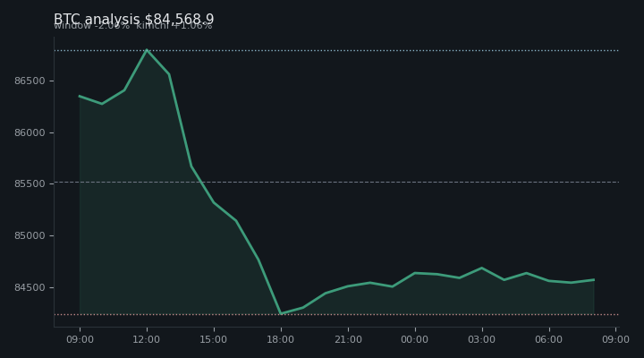Click the "18:00" x-axis label
This screenshot has width=644, height=358.
click(281, 339)
